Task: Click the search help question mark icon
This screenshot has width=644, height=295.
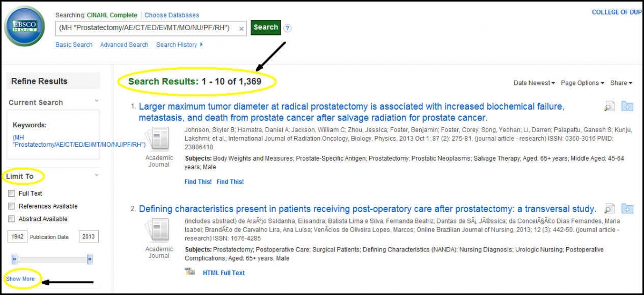Action: click(x=288, y=28)
